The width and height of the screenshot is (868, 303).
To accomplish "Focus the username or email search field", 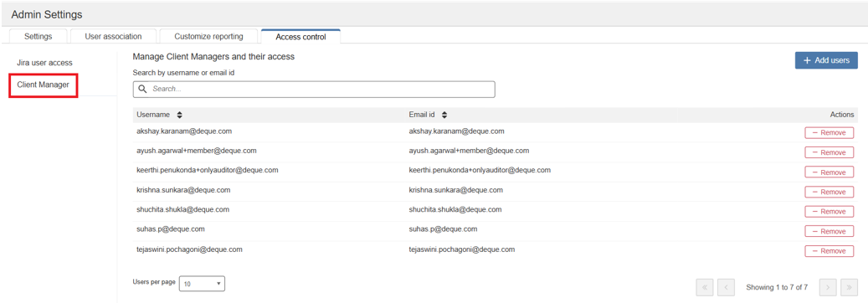I will tap(314, 89).
